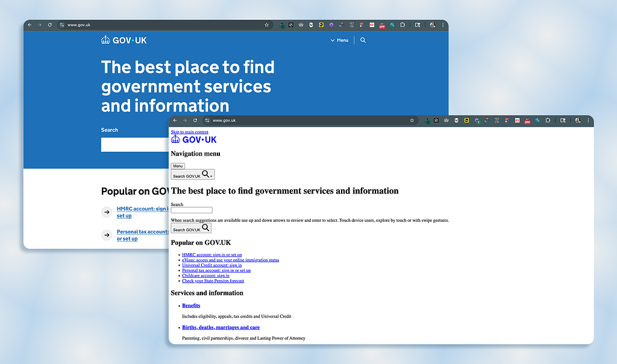
Task: Bookmark page with star in styled window
Action: 266,25
